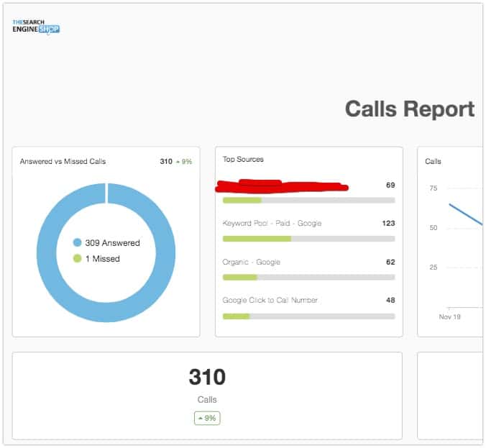Click the blue 309 Answered legend dot

click(x=77, y=242)
